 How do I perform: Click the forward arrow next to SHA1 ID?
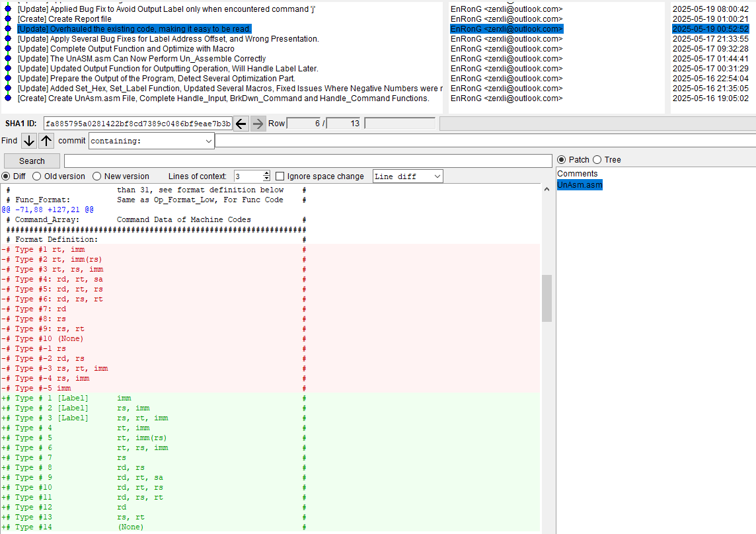(x=258, y=124)
